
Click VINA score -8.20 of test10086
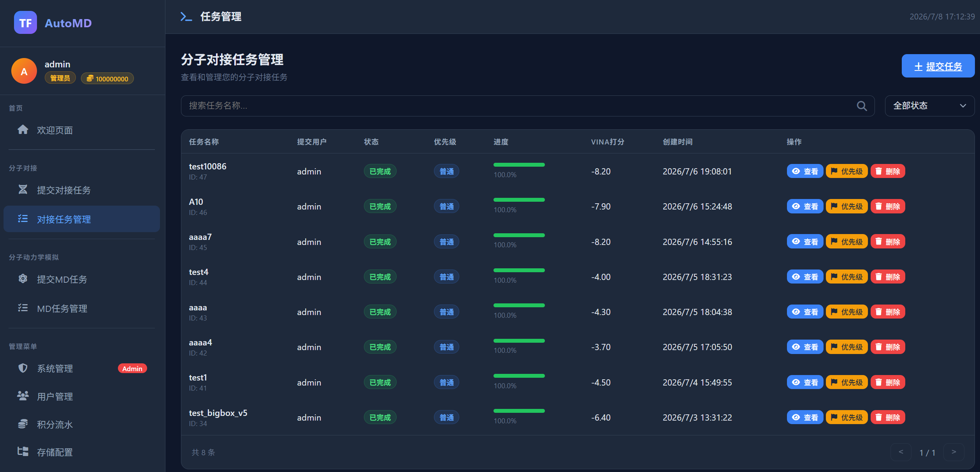(x=601, y=171)
